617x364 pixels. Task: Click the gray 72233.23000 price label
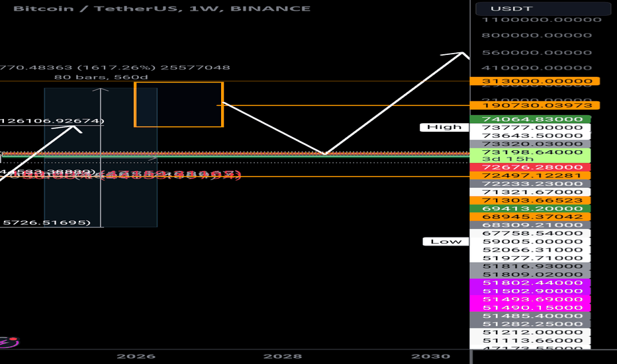(530, 184)
